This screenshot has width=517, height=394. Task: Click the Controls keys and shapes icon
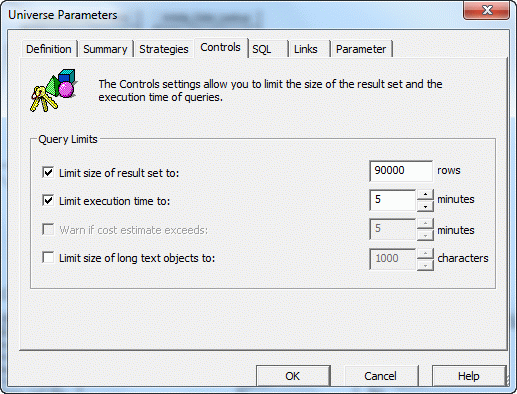[54, 90]
